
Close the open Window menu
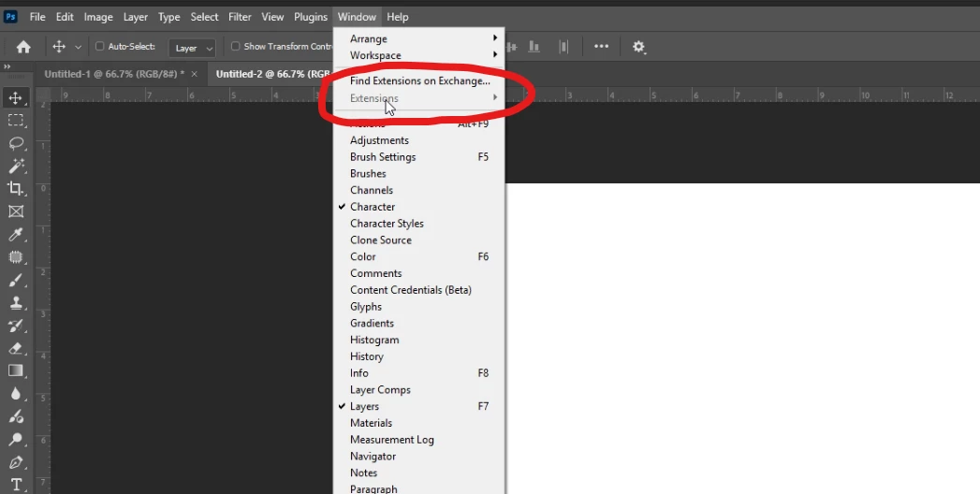tap(357, 17)
